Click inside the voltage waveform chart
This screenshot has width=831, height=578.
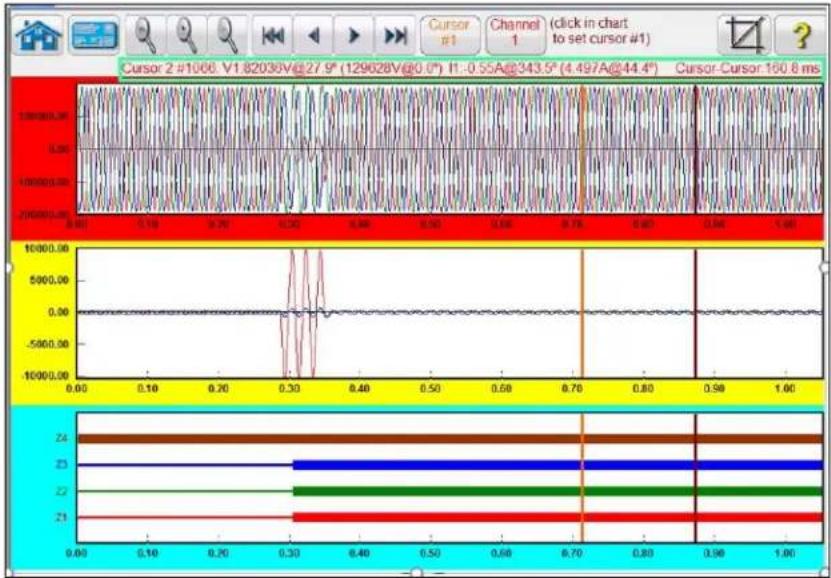coord(450,150)
